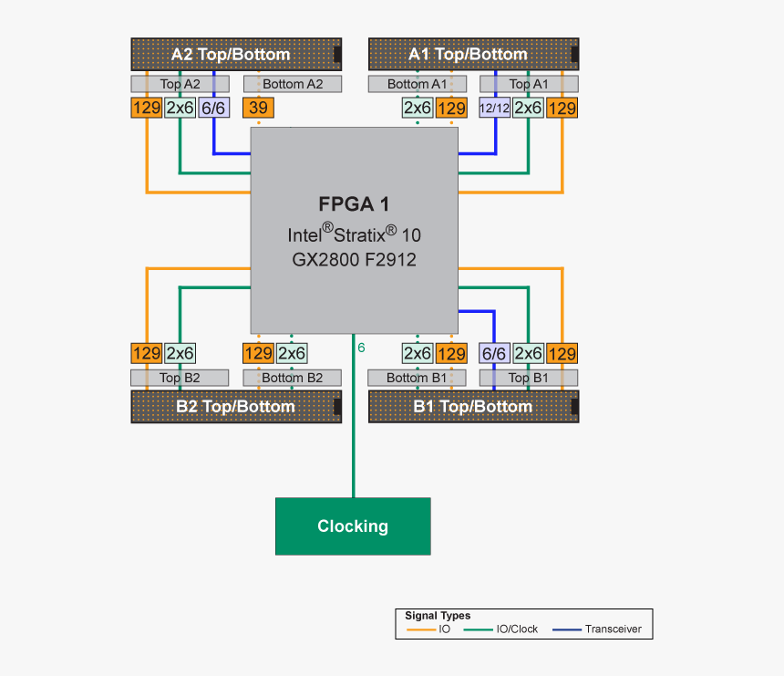Select the Top A2 label box
Viewport: 784px width, 676px height.
[180, 84]
